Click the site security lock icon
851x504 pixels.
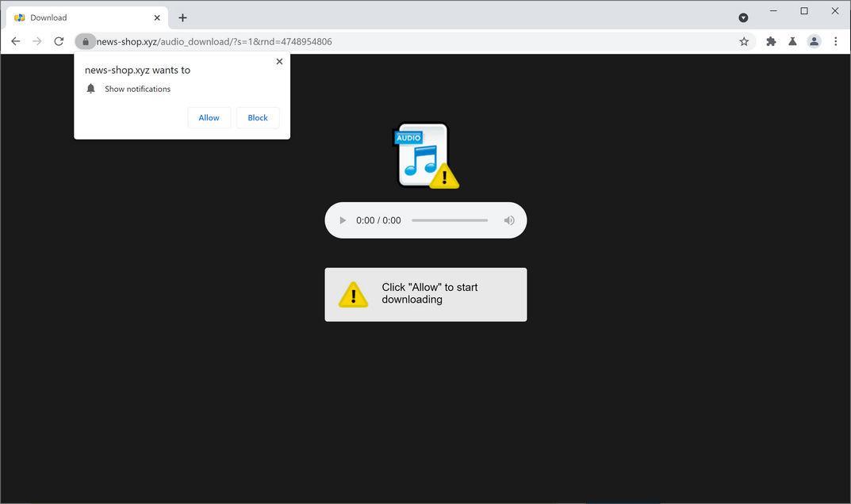[86, 41]
